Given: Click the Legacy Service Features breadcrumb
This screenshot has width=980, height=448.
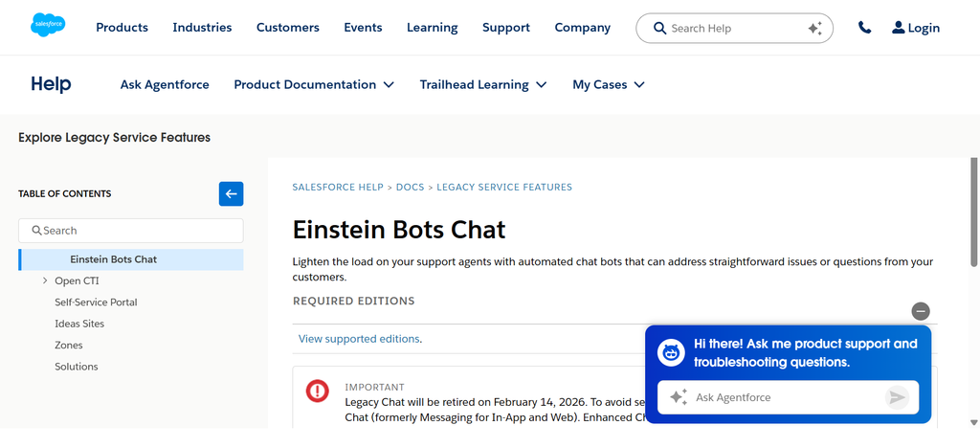Looking at the screenshot, I should pyautogui.click(x=504, y=187).
